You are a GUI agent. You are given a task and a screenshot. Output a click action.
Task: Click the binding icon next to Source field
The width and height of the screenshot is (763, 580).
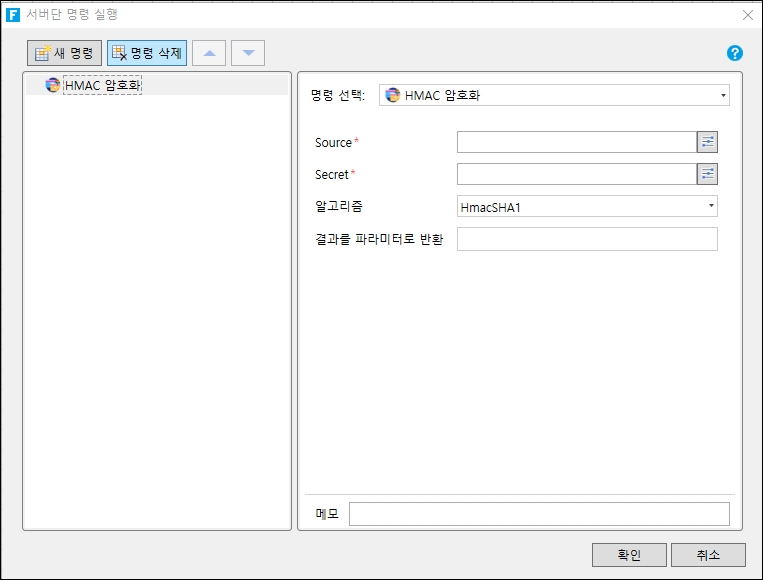[707, 142]
